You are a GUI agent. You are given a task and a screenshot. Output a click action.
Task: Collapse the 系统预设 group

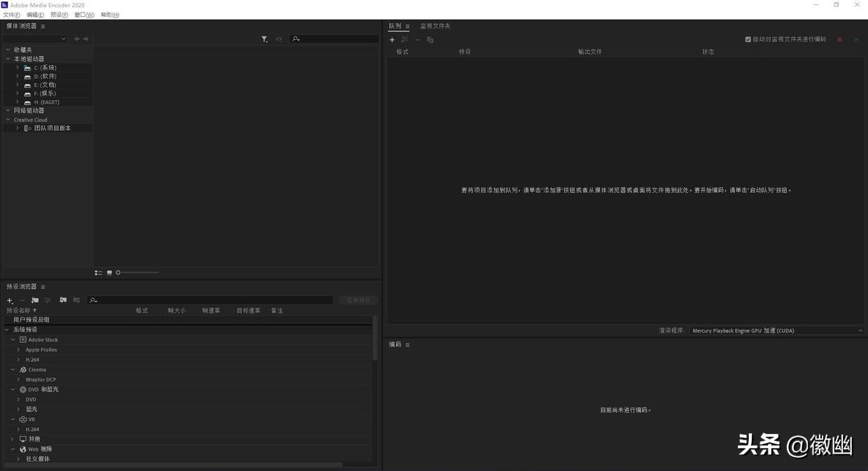coord(8,330)
